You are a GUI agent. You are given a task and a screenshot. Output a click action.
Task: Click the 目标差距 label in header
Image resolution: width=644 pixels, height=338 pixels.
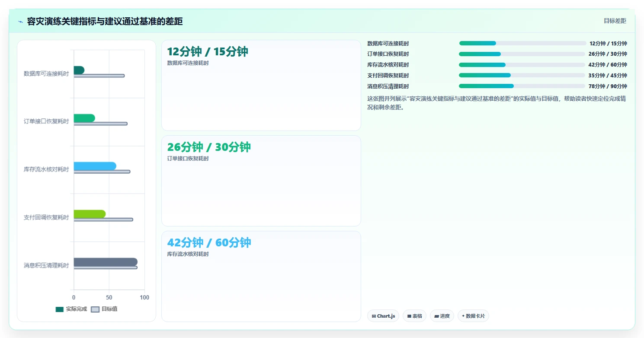point(615,21)
